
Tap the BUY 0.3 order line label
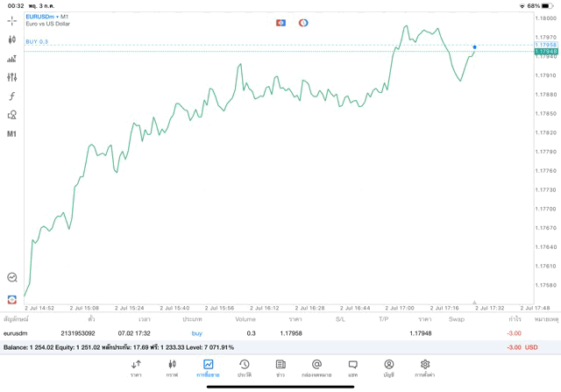click(x=37, y=41)
